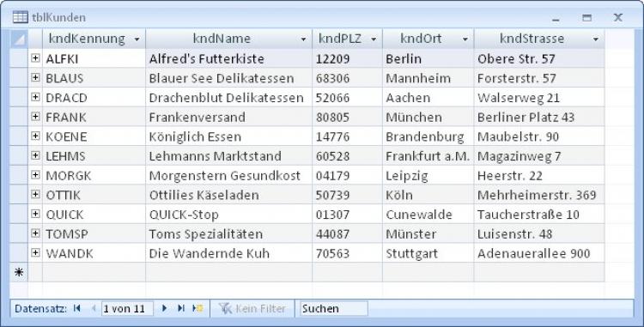Screen dimensions: 644x327
Task: Click city cell 'Cunewalde'
Action: [x=428, y=215]
